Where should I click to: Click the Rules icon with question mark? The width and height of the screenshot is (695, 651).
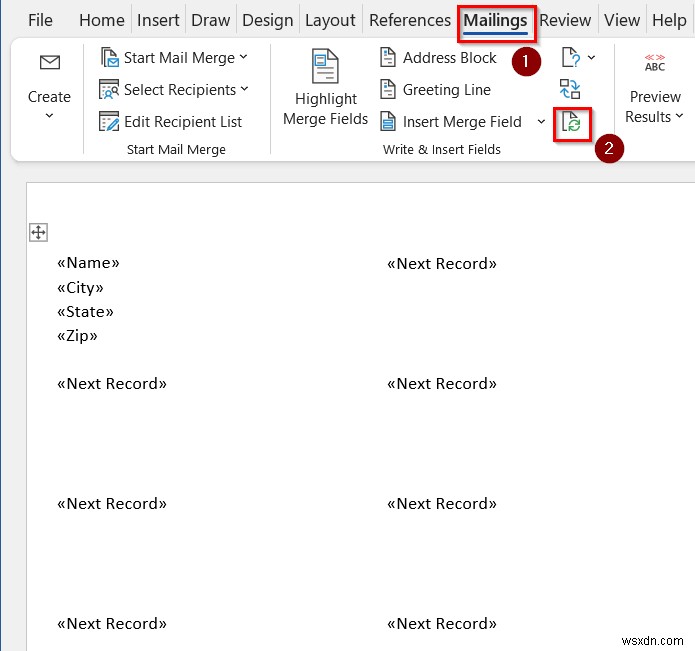(571, 58)
